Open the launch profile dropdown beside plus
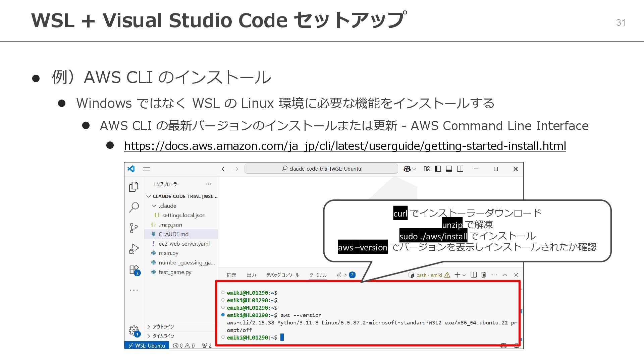This screenshot has width=644, height=362. point(464,275)
